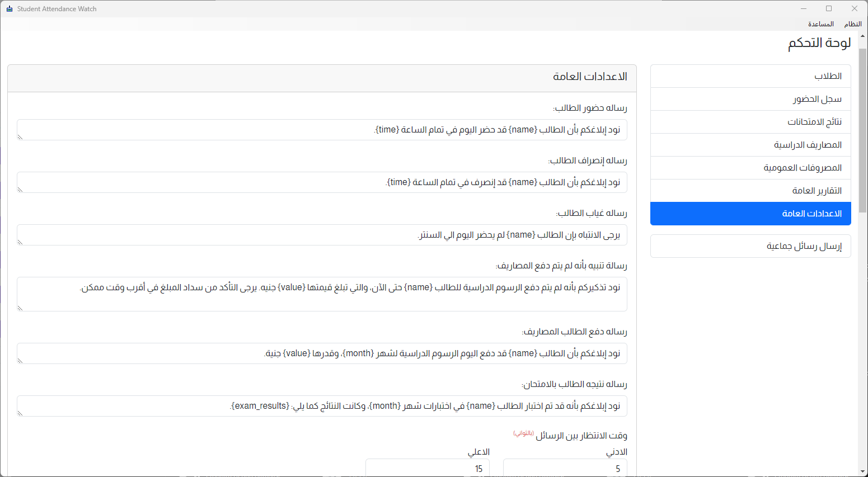Click إرسال رسائل جماعية button

[750, 246]
